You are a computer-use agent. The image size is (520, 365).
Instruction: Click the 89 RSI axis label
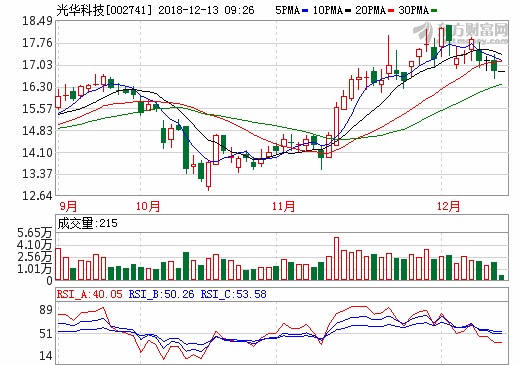click(x=46, y=310)
